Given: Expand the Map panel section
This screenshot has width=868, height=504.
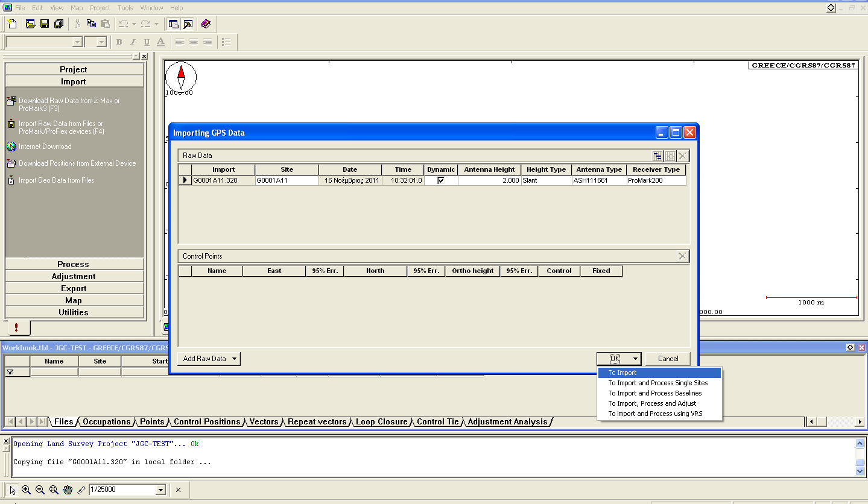Looking at the screenshot, I should pos(74,300).
